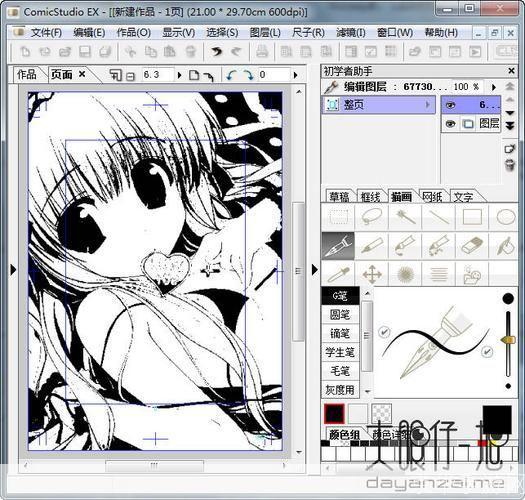This screenshot has height=500, width=525.
Task: Select the Move layer tool
Action: point(372,274)
